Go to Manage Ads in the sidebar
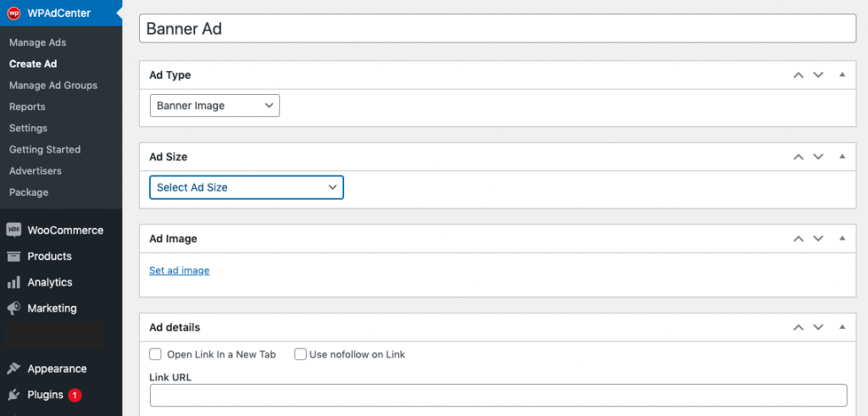 tap(37, 42)
